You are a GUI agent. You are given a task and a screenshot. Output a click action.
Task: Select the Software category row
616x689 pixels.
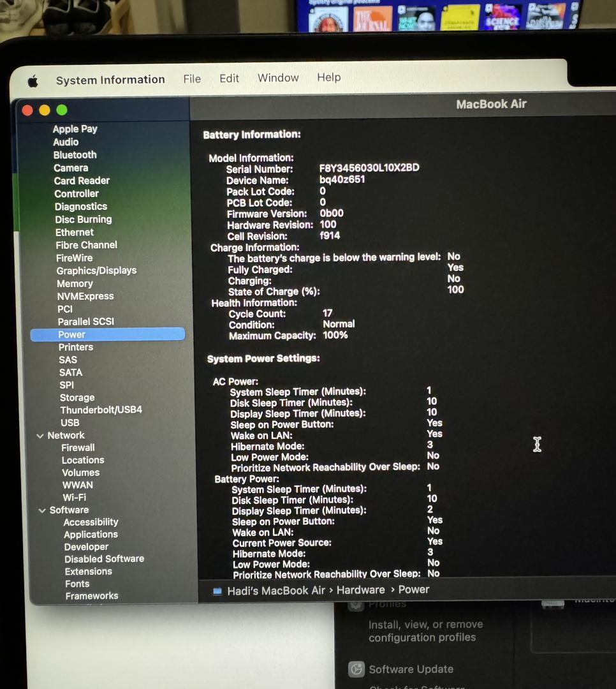tap(69, 510)
